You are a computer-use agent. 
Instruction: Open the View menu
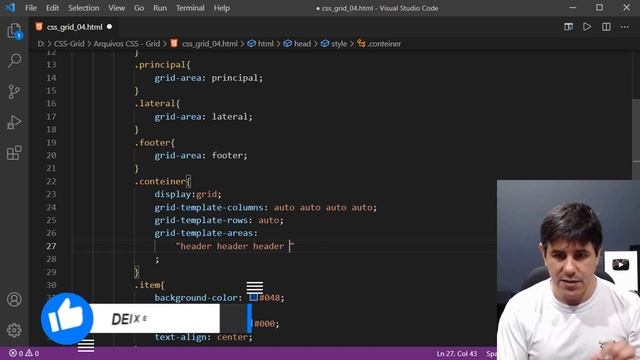(x=116, y=8)
